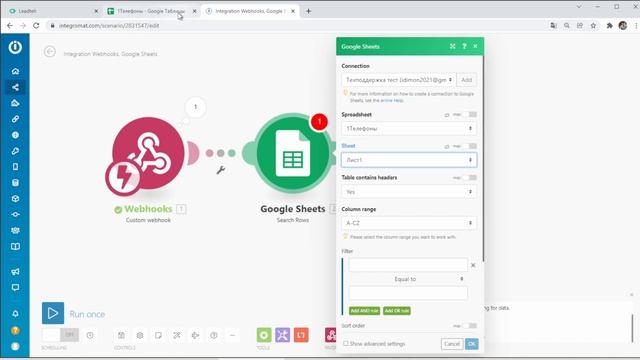Open the Spreadsheet dropdown showing 1Телефоны
640x360 pixels.
point(409,129)
